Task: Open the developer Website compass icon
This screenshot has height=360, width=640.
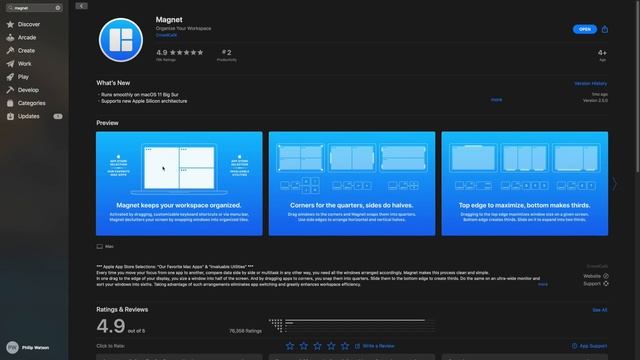Action: (606, 276)
